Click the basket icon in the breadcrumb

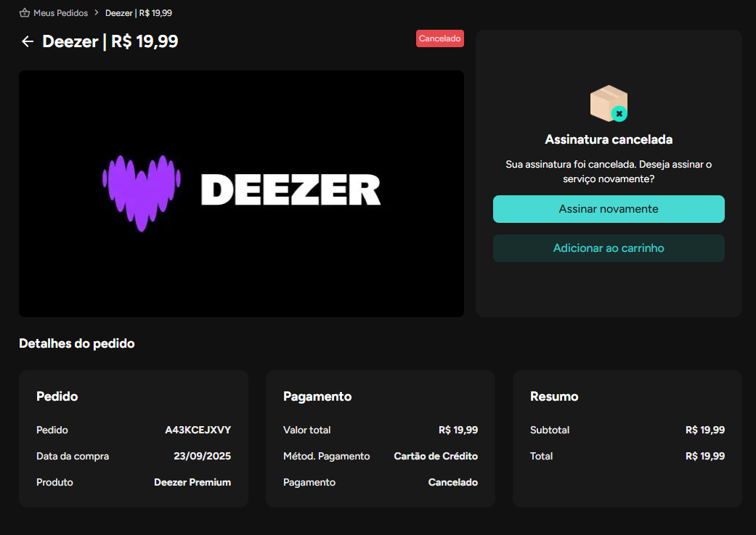pos(25,13)
